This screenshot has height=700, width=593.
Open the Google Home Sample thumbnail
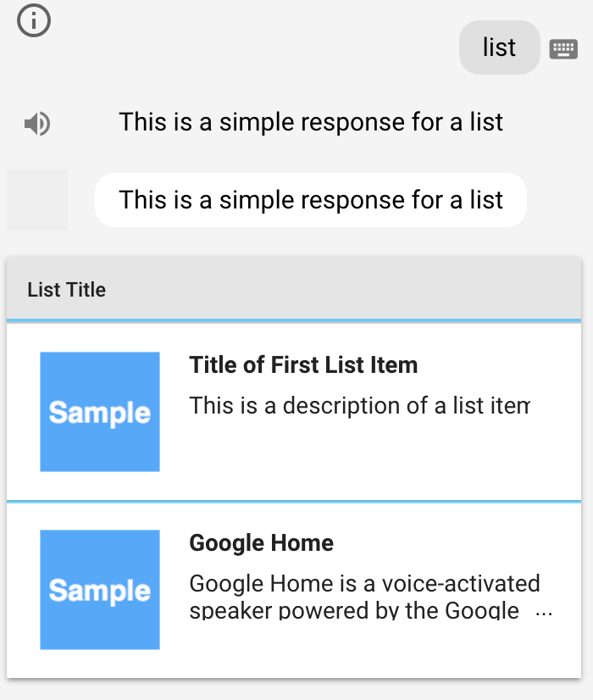point(100,590)
